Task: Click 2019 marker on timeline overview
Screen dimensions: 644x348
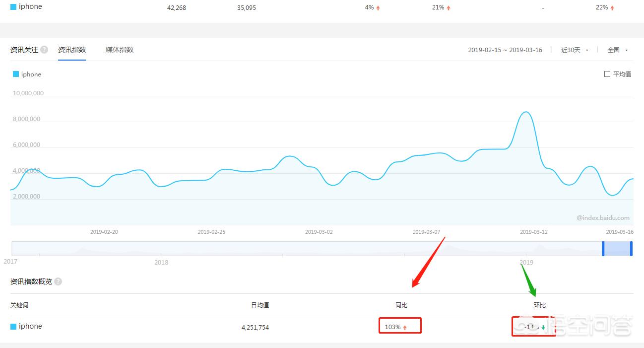Action: click(526, 262)
